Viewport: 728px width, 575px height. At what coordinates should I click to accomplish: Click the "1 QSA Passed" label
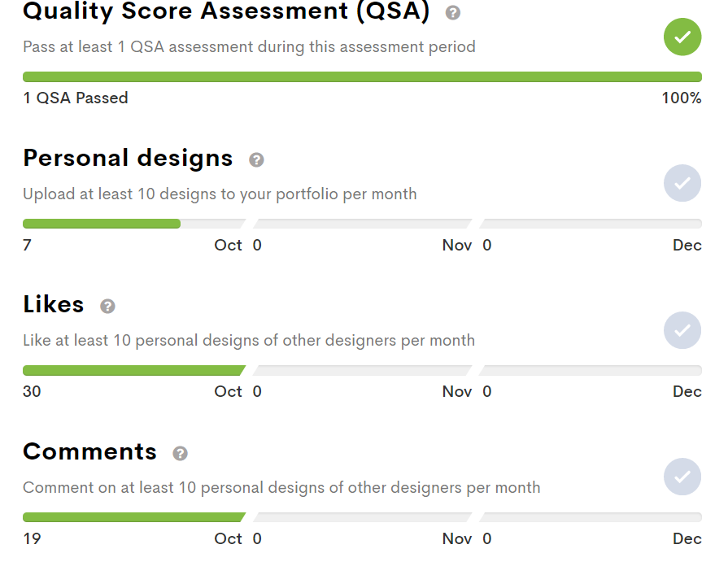(76, 98)
